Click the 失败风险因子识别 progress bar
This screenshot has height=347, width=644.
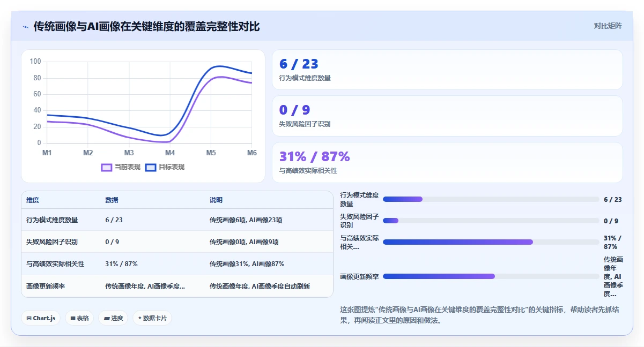coord(491,221)
